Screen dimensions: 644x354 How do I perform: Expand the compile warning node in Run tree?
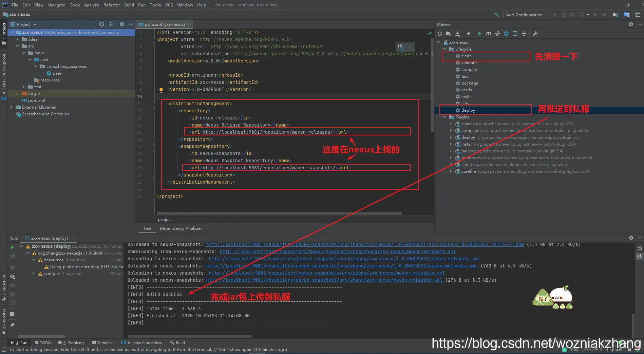click(x=33, y=274)
